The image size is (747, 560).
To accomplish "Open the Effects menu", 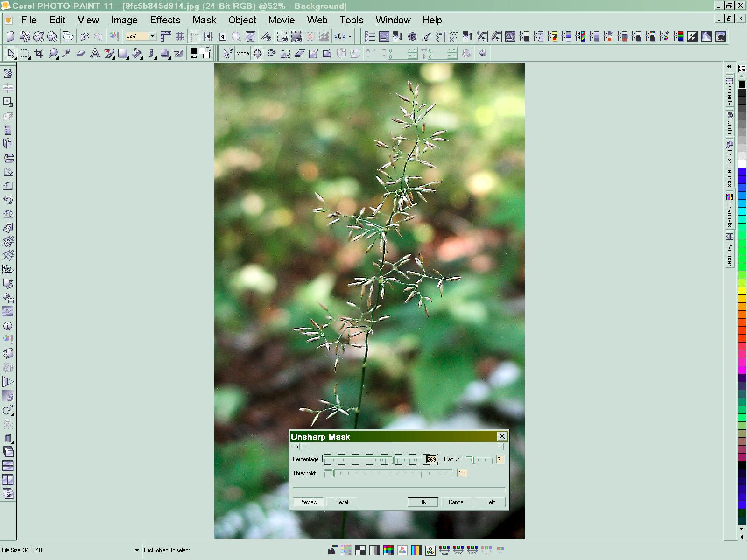I will [165, 20].
